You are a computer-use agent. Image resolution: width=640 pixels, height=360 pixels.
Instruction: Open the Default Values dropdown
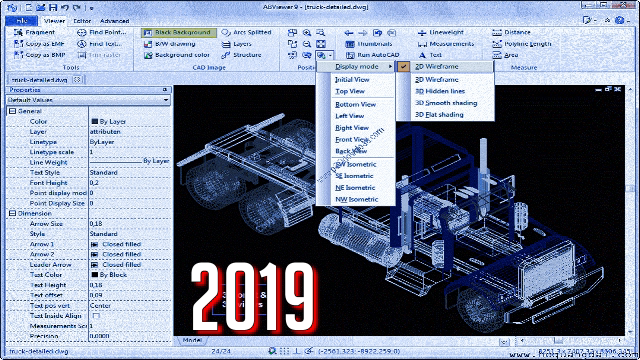point(88,100)
